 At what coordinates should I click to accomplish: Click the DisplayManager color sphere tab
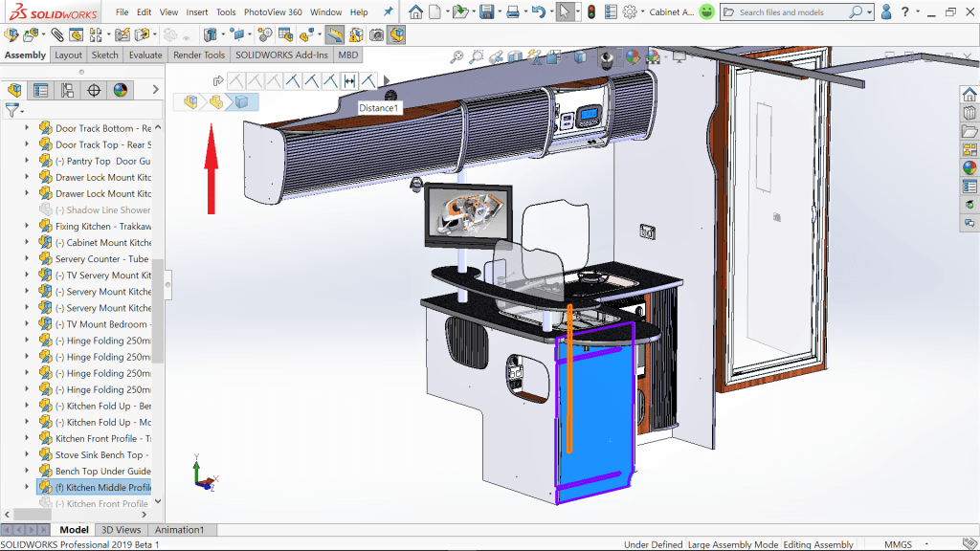click(x=121, y=91)
